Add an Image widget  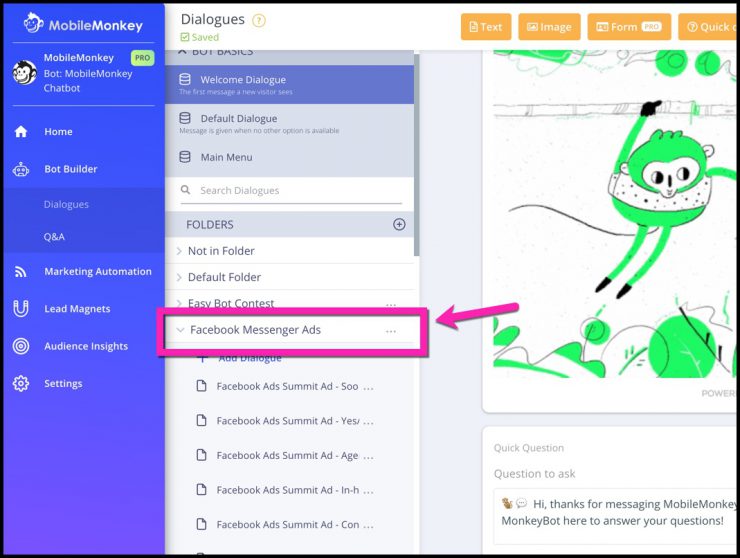[549, 27]
